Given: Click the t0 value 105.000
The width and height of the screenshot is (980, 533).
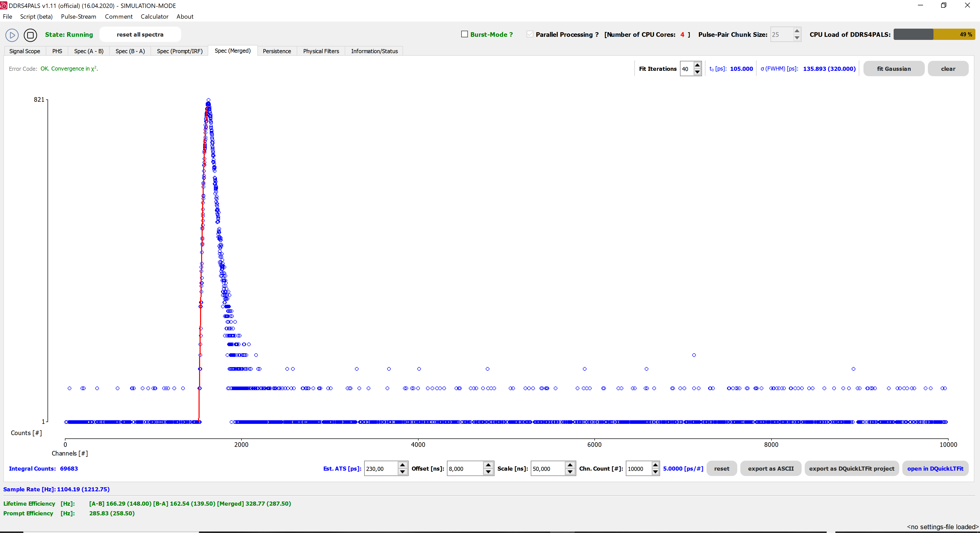Looking at the screenshot, I should pyautogui.click(x=742, y=69).
